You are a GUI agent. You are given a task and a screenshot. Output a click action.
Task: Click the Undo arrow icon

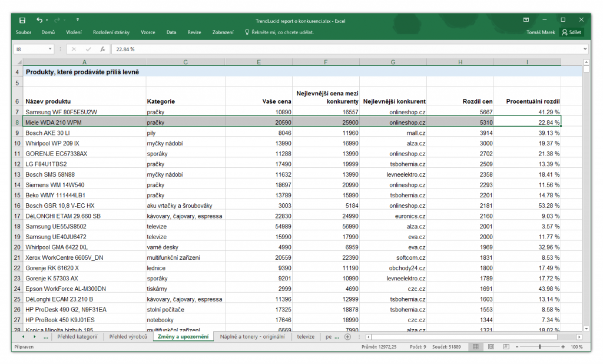click(39, 20)
